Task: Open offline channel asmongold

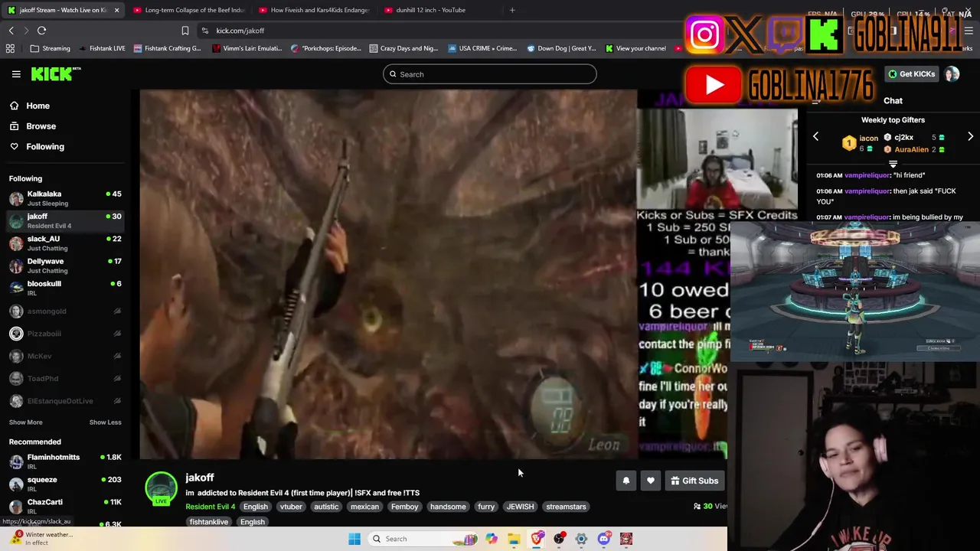Action: pyautogui.click(x=65, y=311)
